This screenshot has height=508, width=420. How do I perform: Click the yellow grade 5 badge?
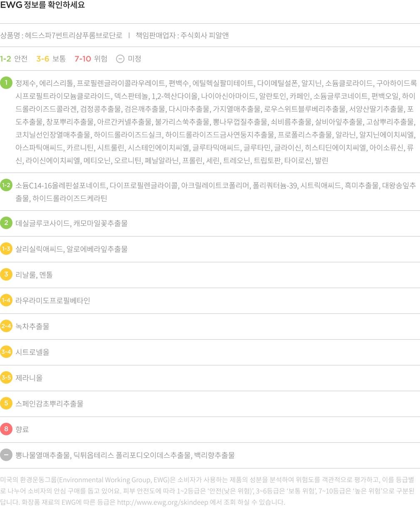tap(6, 403)
